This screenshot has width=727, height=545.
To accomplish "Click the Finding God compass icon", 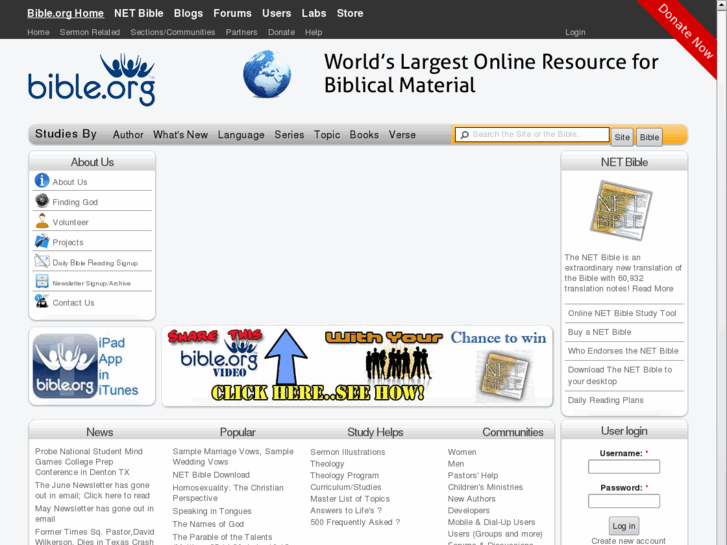I will [42, 200].
